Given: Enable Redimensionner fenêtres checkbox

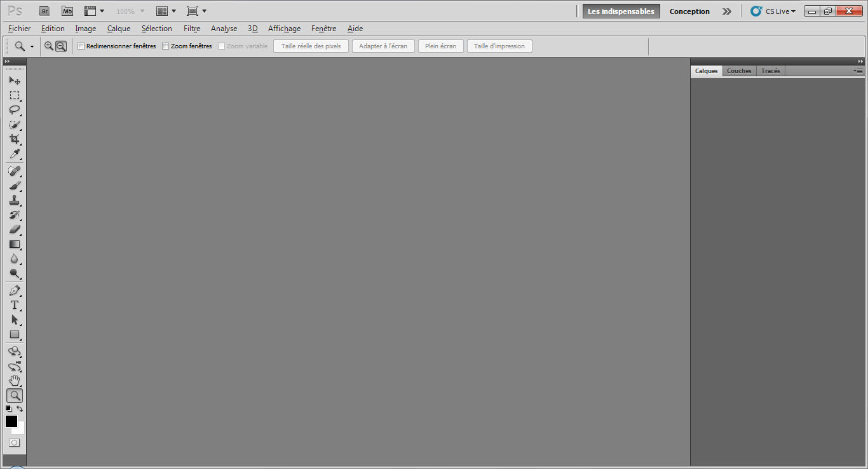Looking at the screenshot, I should [81, 46].
